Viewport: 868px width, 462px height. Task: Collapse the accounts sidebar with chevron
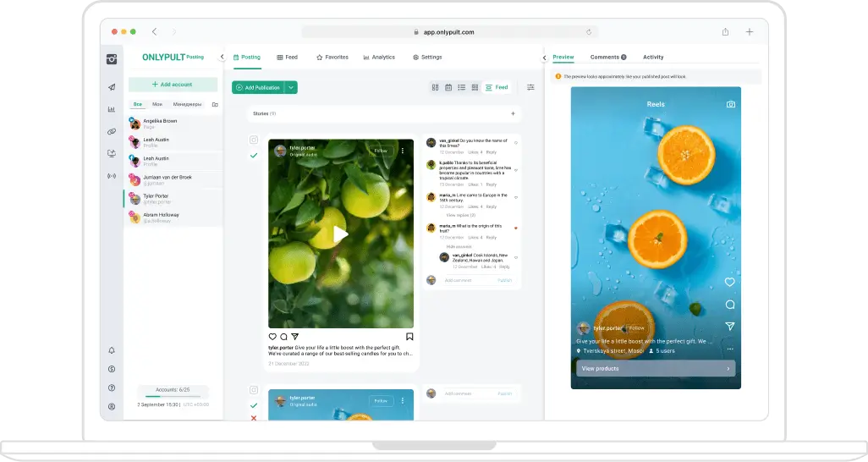coord(222,58)
